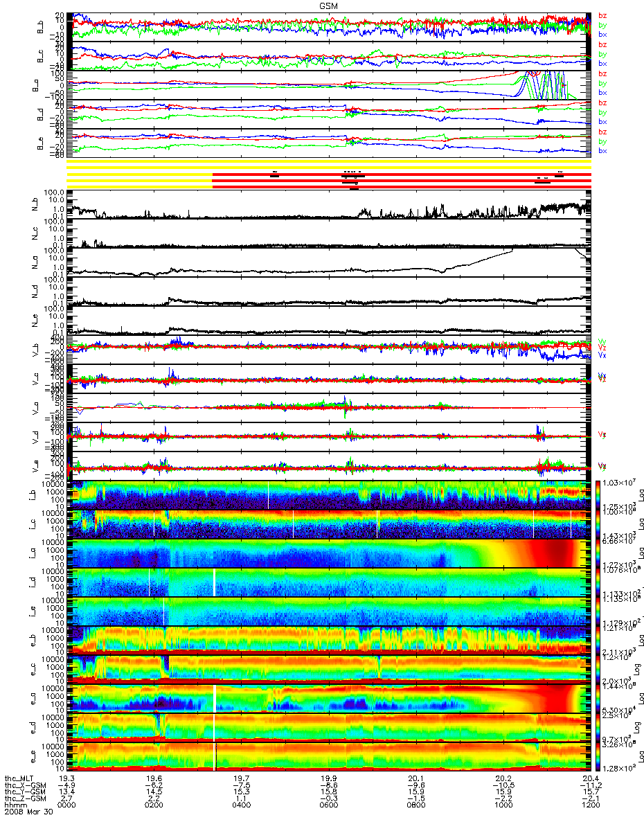Select the MLT value 20.4
Screen dimensions: 644x831
pos(590,780)
